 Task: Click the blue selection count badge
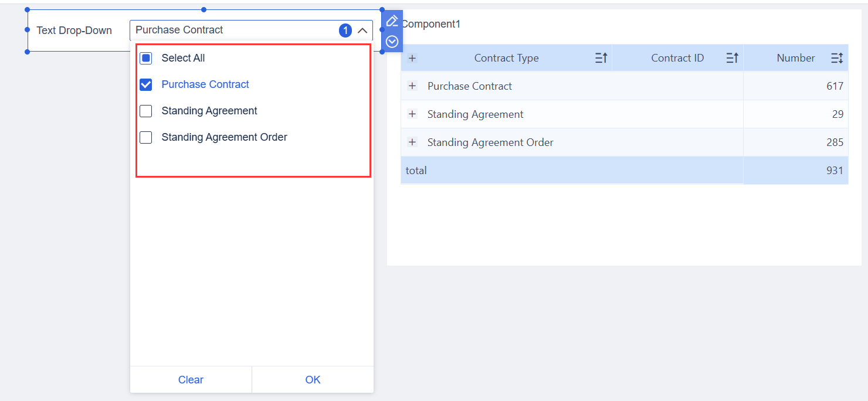coord(345,30)
